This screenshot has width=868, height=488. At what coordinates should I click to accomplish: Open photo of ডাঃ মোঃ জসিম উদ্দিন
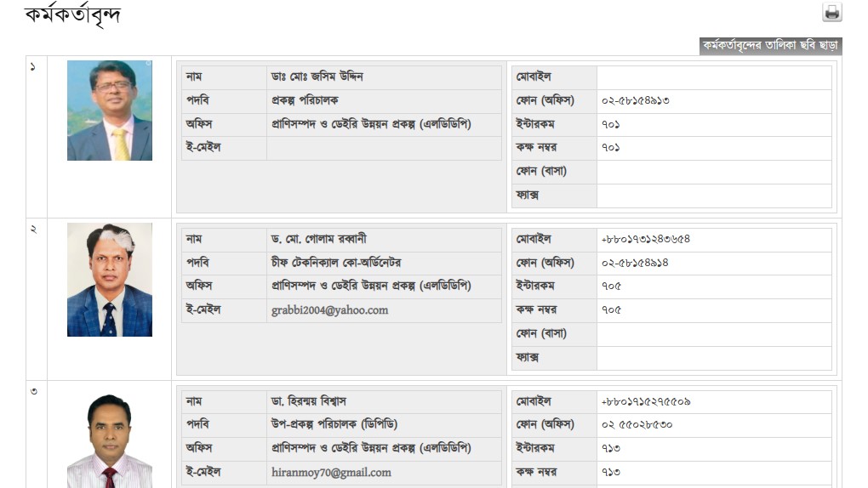(110, 111)
